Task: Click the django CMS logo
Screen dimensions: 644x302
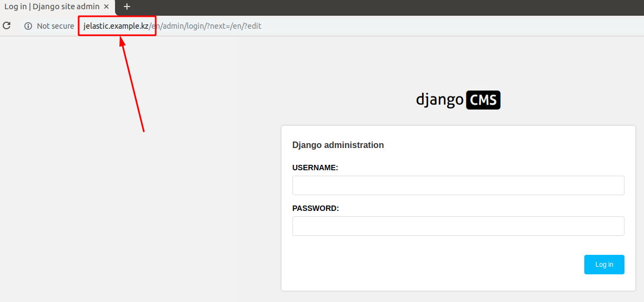Action: (x=458, y=100)
